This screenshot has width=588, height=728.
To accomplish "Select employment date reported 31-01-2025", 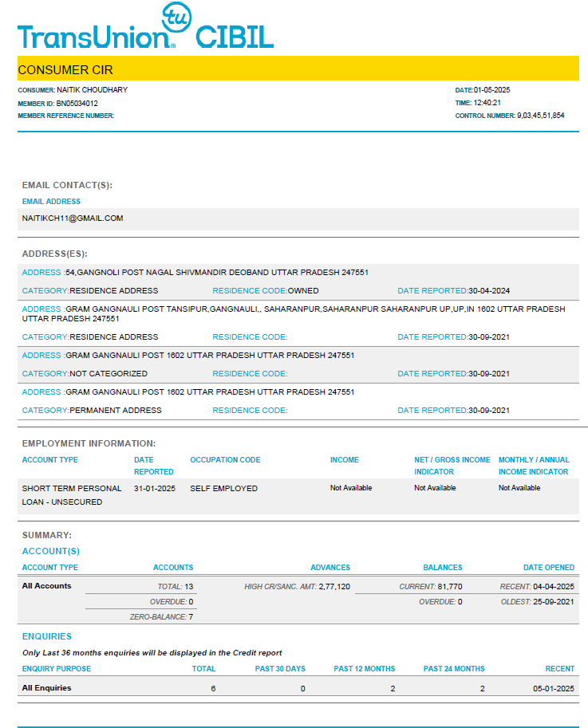I will coord(155,489).
